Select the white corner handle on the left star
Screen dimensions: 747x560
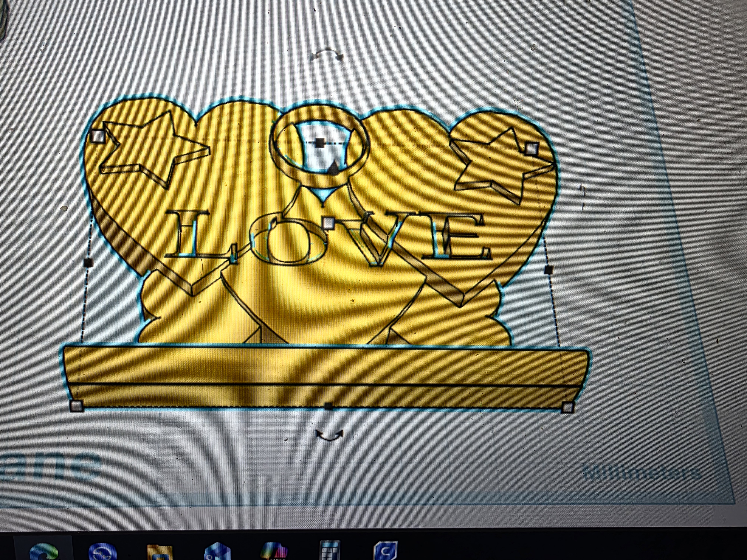[98, 136]
